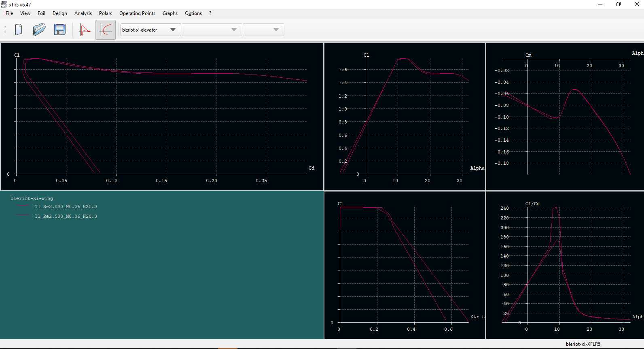Click the Cm vs Alpha graph panel

[x=565, y=117]
